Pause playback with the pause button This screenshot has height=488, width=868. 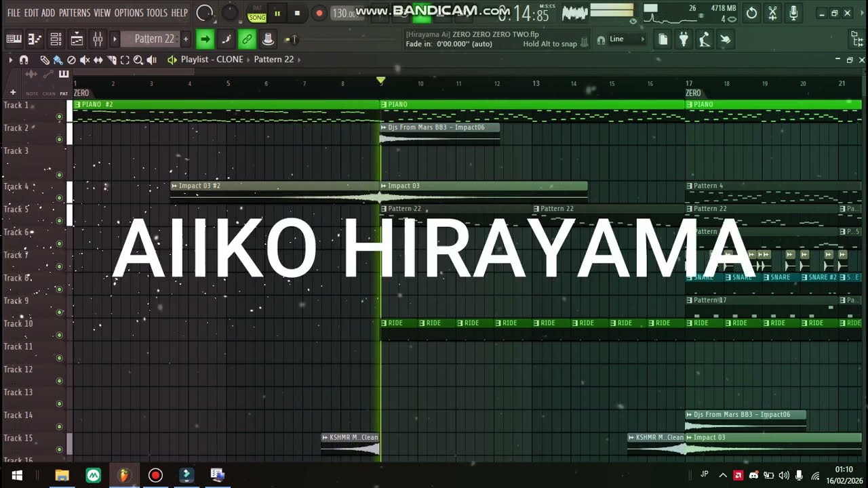coord(277,14)
